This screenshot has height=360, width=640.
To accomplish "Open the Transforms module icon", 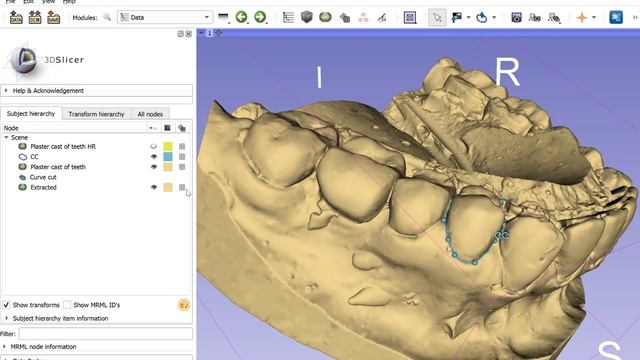I will coord(344,18).
